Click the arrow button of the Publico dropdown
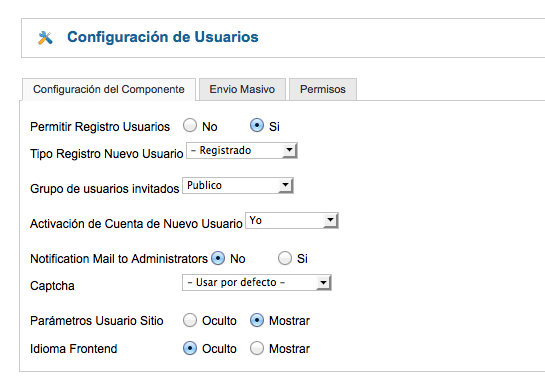Image resolution: width=545 pixels, height=390 pixels. coord(285,185)
